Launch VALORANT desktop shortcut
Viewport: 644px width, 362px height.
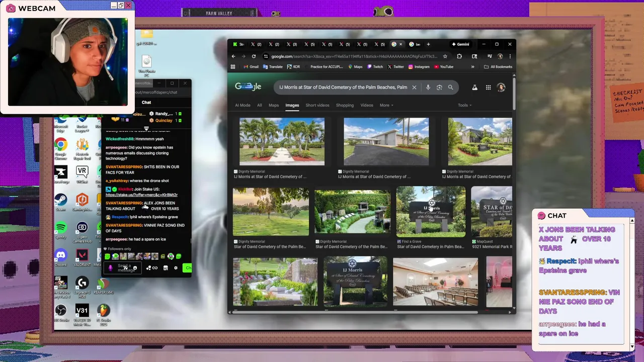click(x=82, y=257)
